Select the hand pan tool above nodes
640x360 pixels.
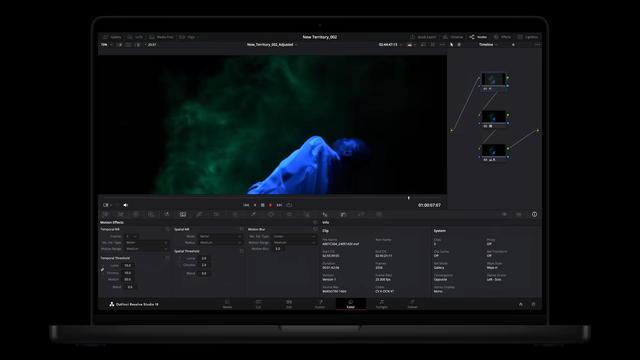(459, 44)
